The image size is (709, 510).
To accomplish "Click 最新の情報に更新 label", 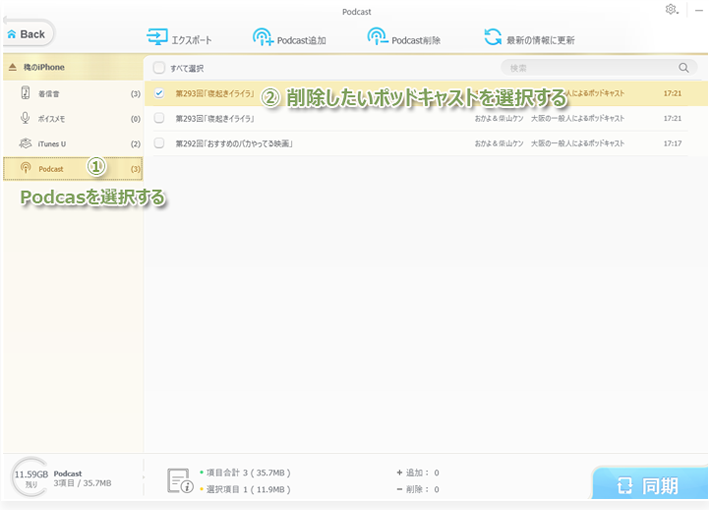I will pos(540,40).
